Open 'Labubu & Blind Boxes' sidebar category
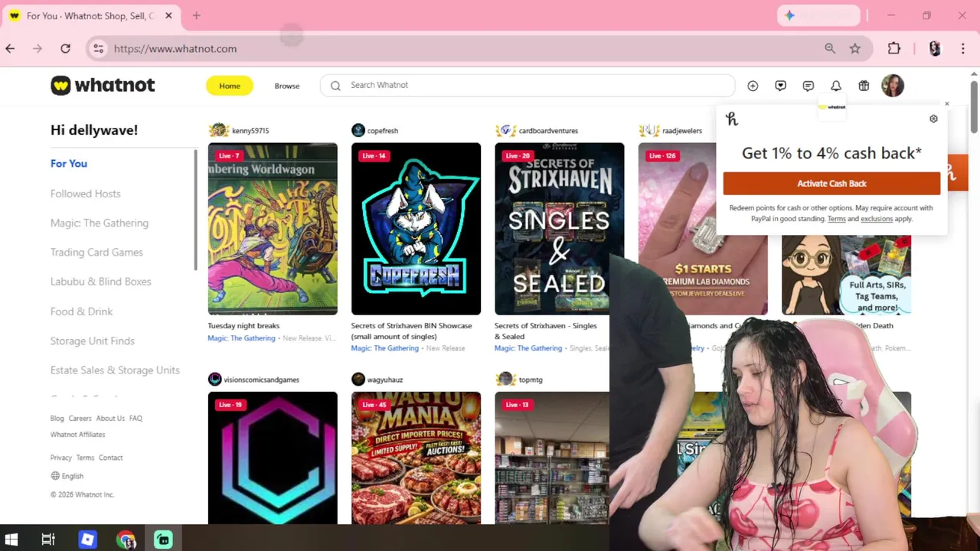 (x=100, y=282)
